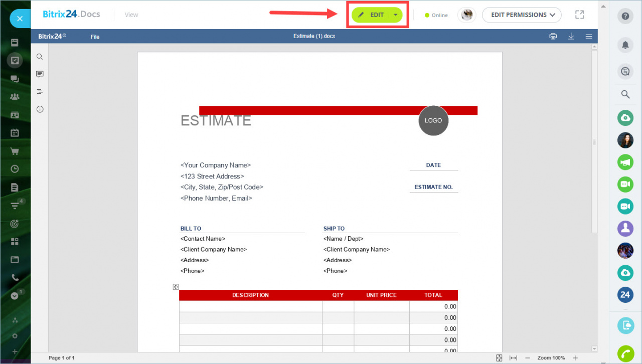This screenshot has width=642, height=364.
Task: Click the DESCRIPTION column header
Action: point(250,295)
